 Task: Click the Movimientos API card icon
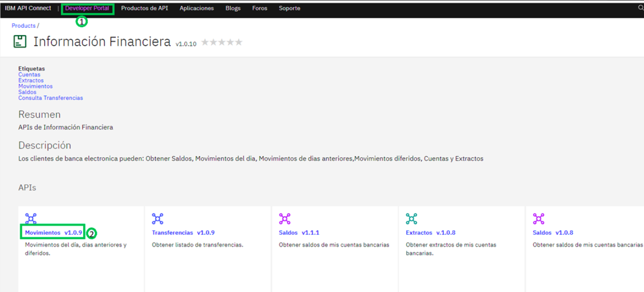31,218
